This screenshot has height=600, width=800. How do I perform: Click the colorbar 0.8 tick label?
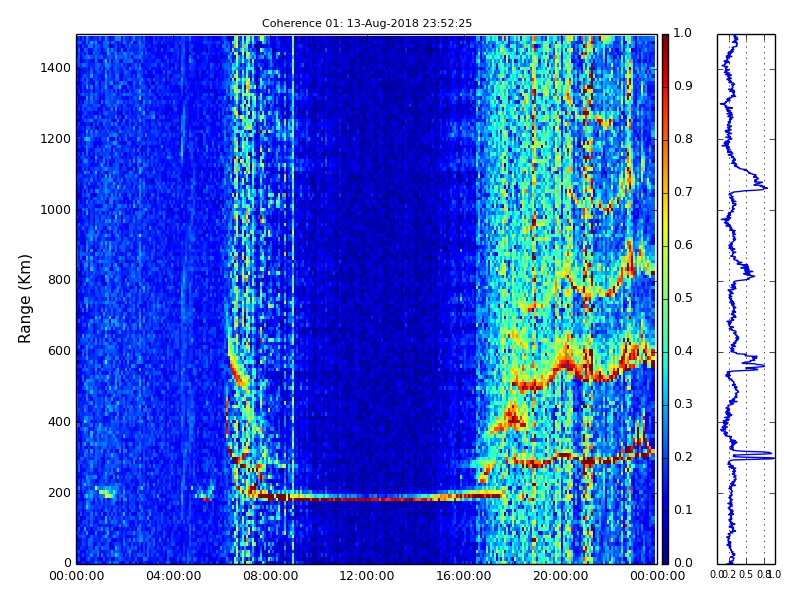coord(683,139)
